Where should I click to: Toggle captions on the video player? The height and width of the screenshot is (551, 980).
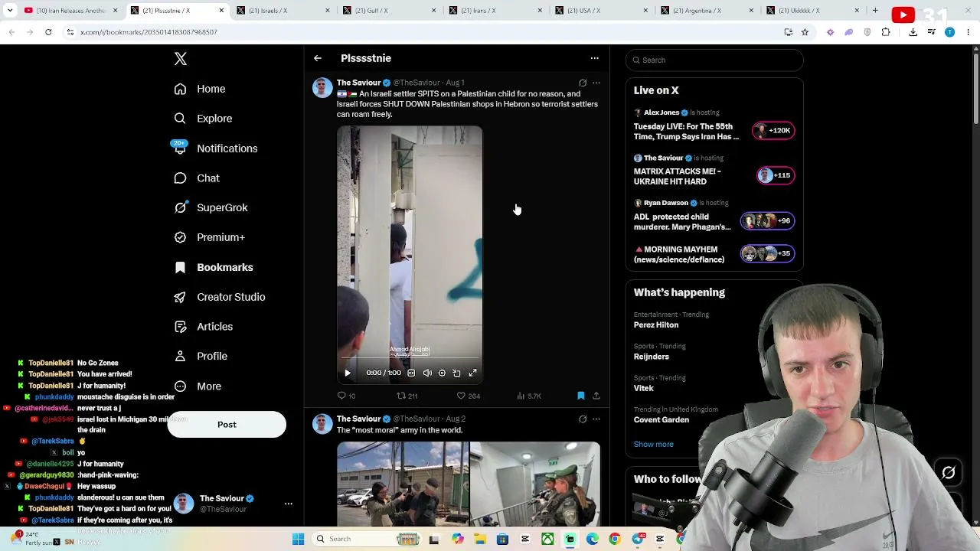pos(411,373)
